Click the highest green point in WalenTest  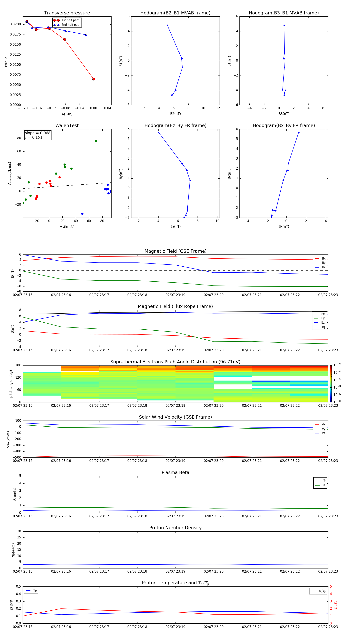point(96,141)
